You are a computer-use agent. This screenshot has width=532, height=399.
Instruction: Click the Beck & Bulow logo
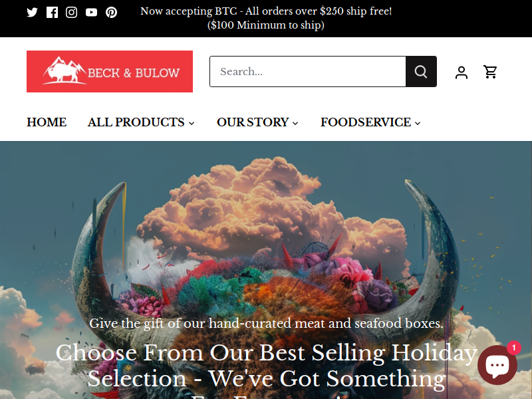click(110, 72)
